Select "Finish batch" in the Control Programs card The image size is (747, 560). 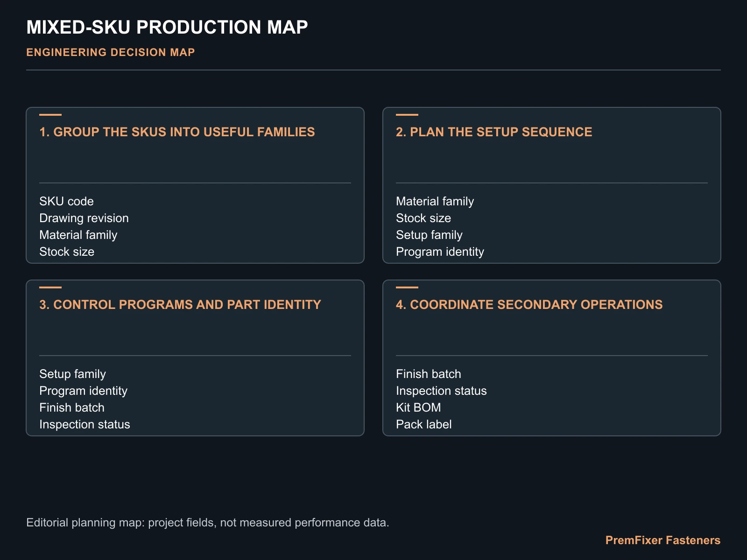coord(72,407)
